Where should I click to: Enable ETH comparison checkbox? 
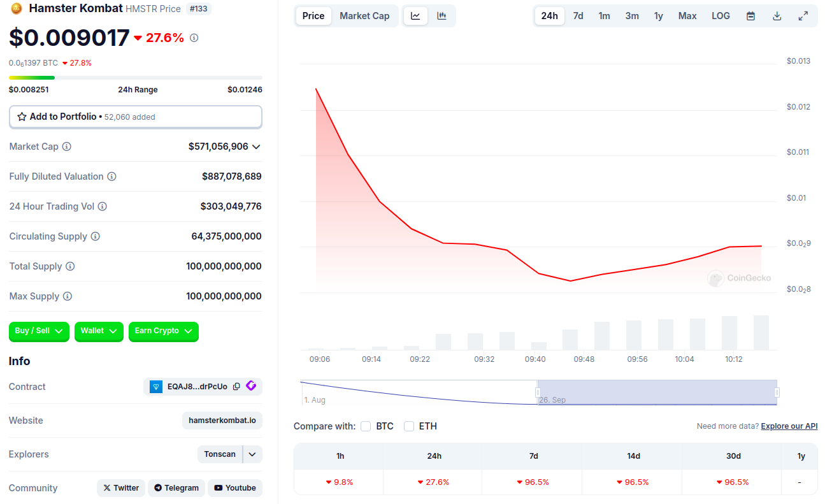tap(409, 426)
